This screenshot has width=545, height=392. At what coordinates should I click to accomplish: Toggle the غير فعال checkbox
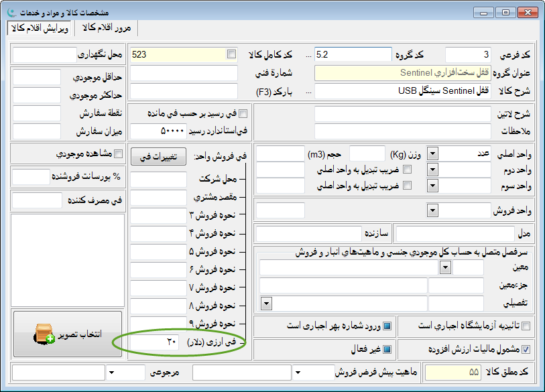387,349
